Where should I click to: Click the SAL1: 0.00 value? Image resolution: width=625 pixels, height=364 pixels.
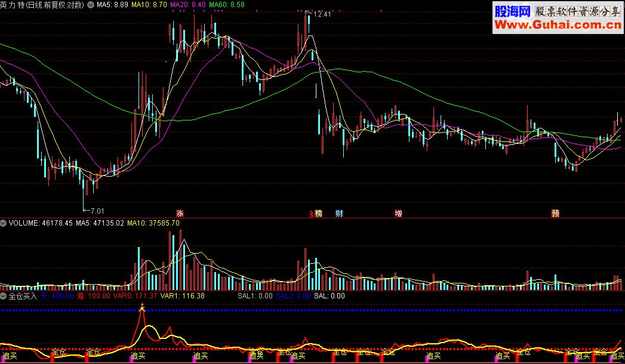[x=255, y=296]
